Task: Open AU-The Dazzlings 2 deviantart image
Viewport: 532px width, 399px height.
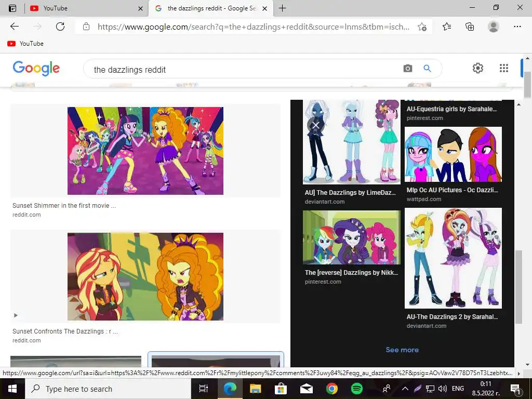Action: [x=453, y=258]
